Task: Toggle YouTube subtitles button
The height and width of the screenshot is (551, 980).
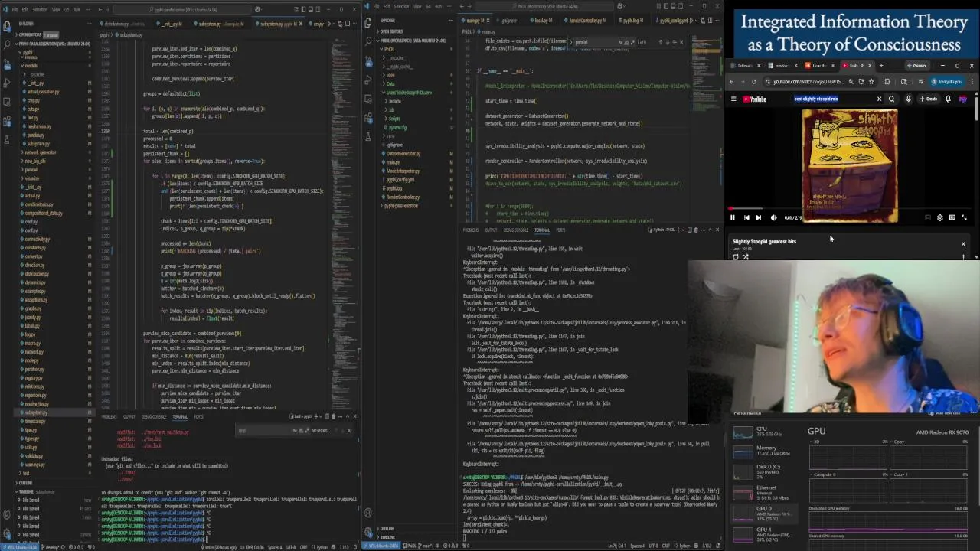Action: (x=928, y=217)
